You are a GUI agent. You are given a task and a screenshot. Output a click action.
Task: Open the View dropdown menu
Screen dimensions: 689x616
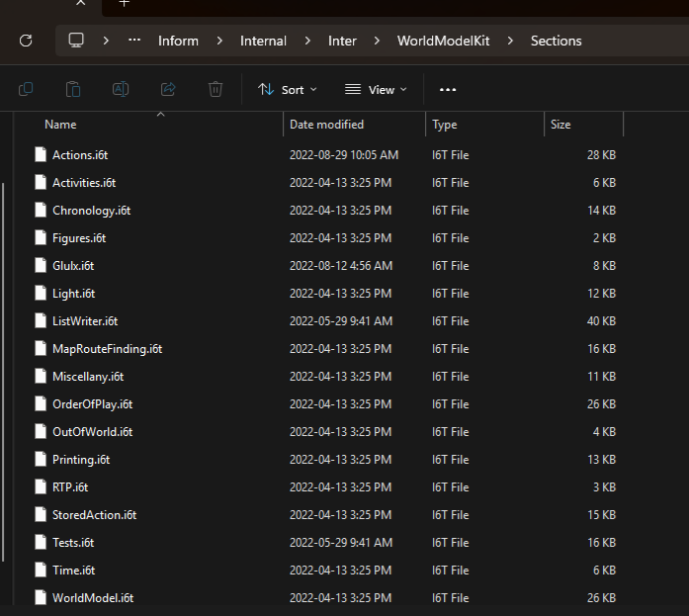pos(376,89)
